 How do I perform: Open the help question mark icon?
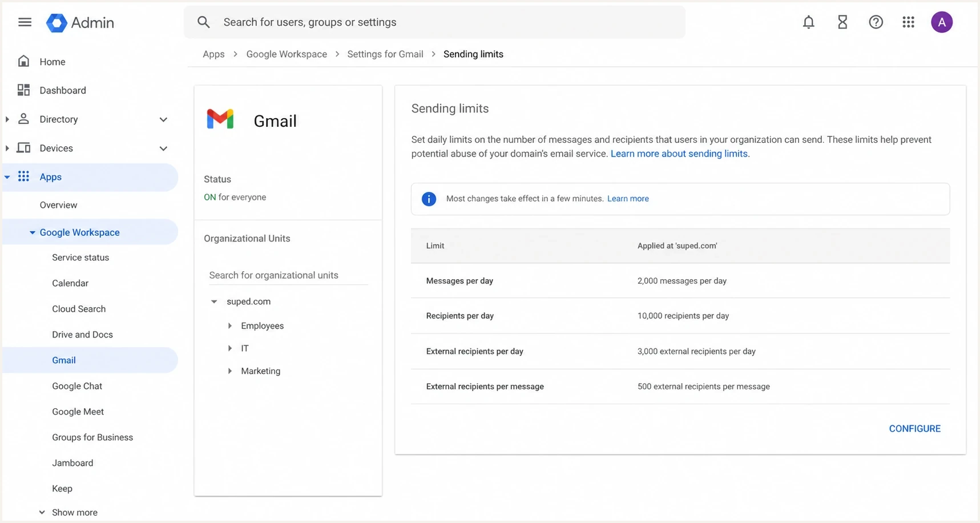coord(876,22)
